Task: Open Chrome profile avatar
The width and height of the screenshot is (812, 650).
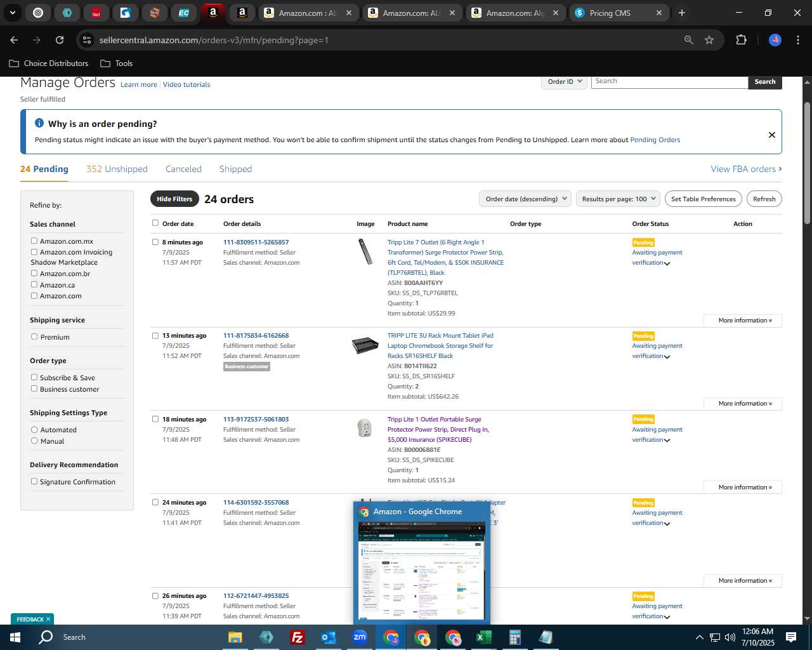Action: click(x=775, y=40)
